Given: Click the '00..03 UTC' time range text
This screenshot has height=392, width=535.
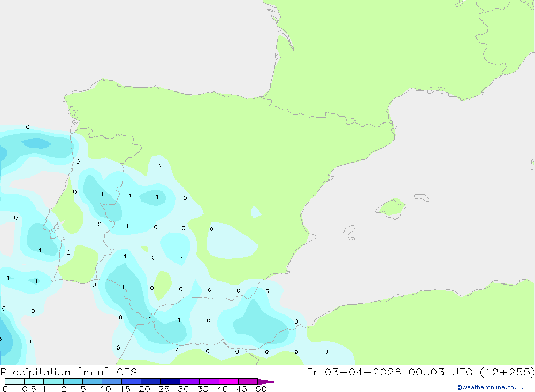Looking at the screenshot, I should pos(440,372).
